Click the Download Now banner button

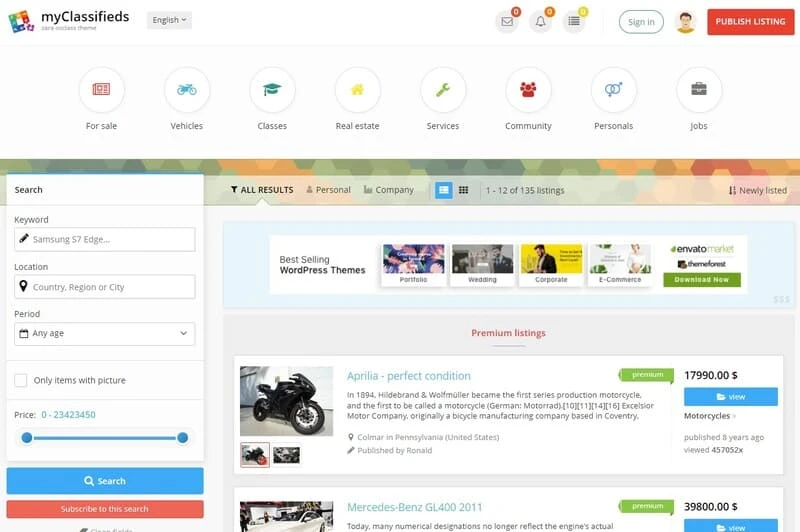702,280
